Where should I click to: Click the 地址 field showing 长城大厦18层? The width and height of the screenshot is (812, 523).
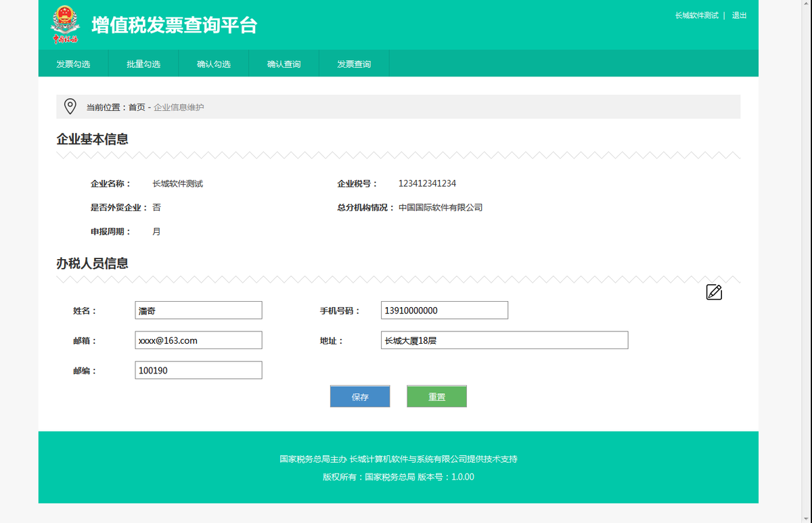pos(503,340)
